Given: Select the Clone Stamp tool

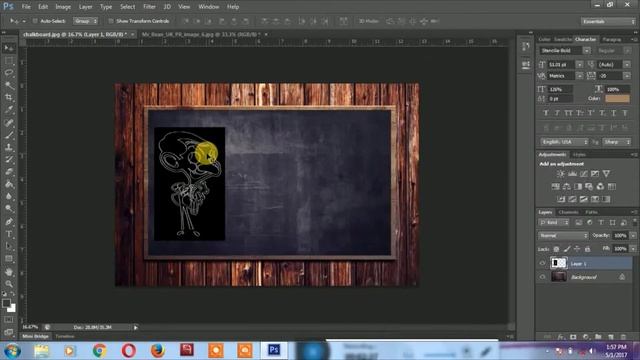Looking at the screenshot, I should pyautogui.click(x=9, y=147).
